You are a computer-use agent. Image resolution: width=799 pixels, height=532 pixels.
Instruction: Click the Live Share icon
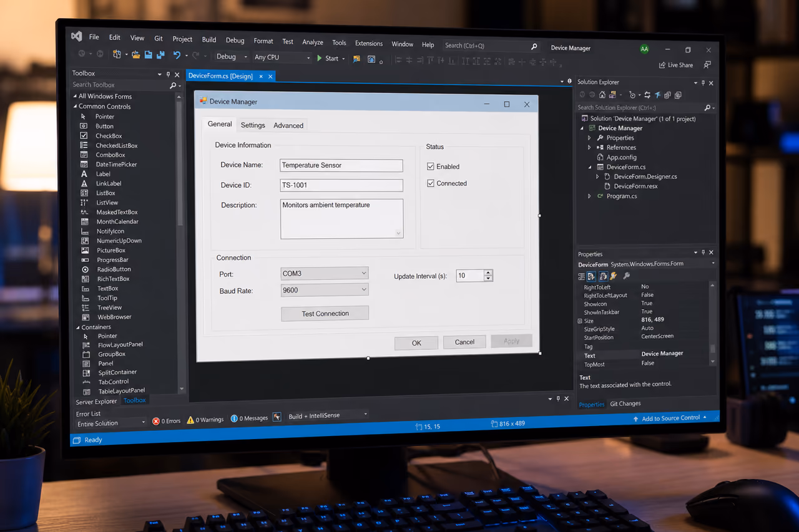pos(662,65)
